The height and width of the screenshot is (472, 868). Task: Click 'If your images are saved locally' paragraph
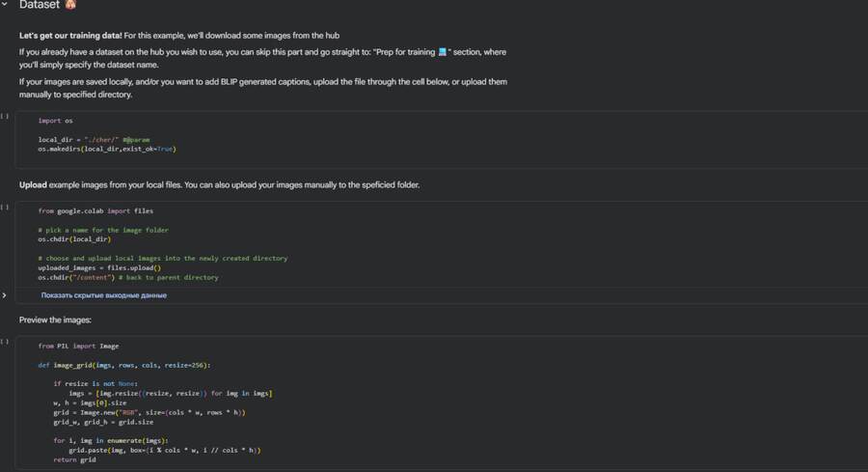[263, 88]
